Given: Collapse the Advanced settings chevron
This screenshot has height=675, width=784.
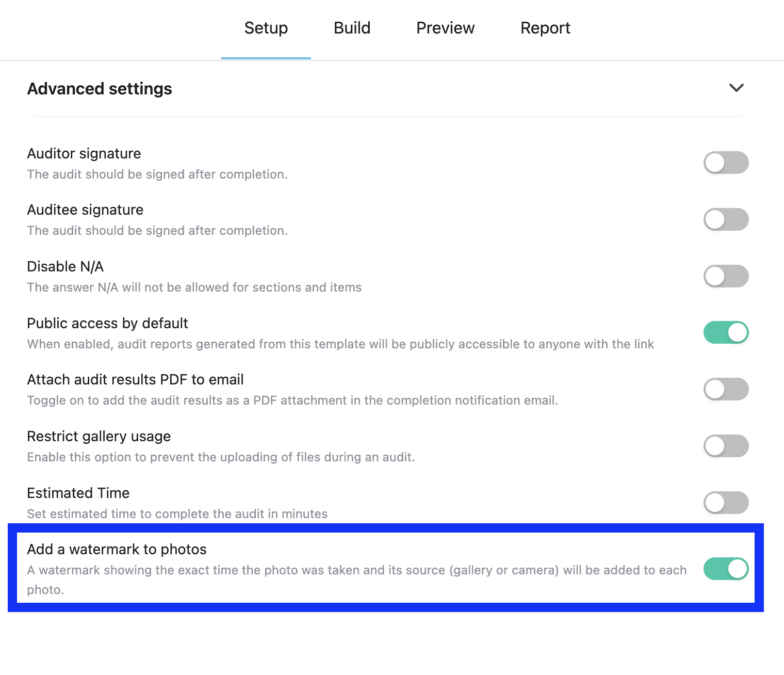Looking at the screenshot, I should 736,88.
